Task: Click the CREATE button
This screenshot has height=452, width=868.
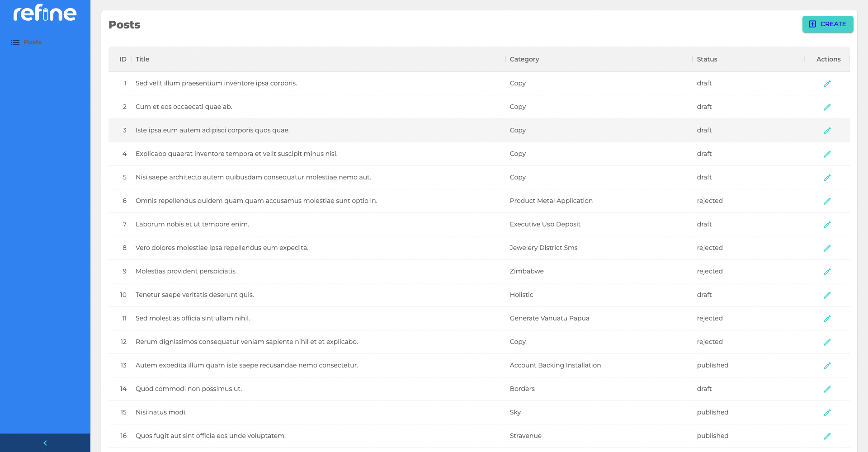Action: click(828, 24)
